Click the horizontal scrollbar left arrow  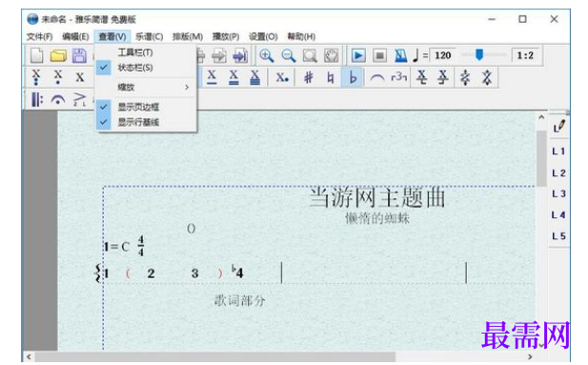29,356
